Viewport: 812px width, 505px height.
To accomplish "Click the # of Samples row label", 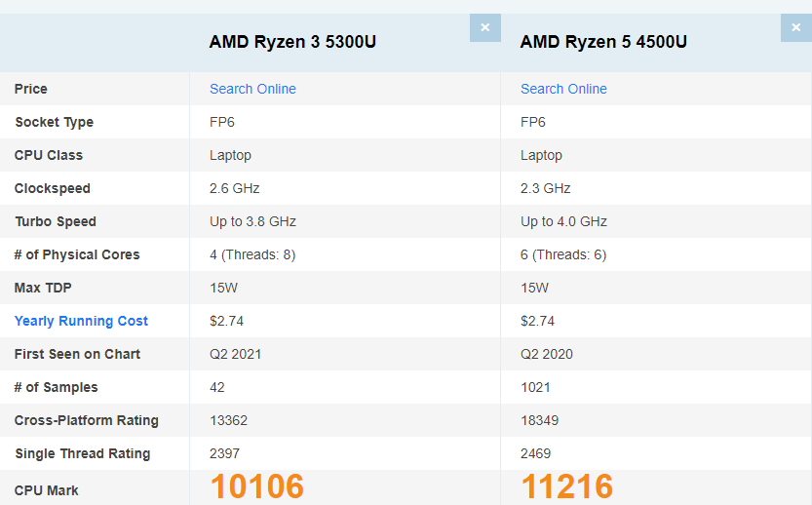I will 56,387.
